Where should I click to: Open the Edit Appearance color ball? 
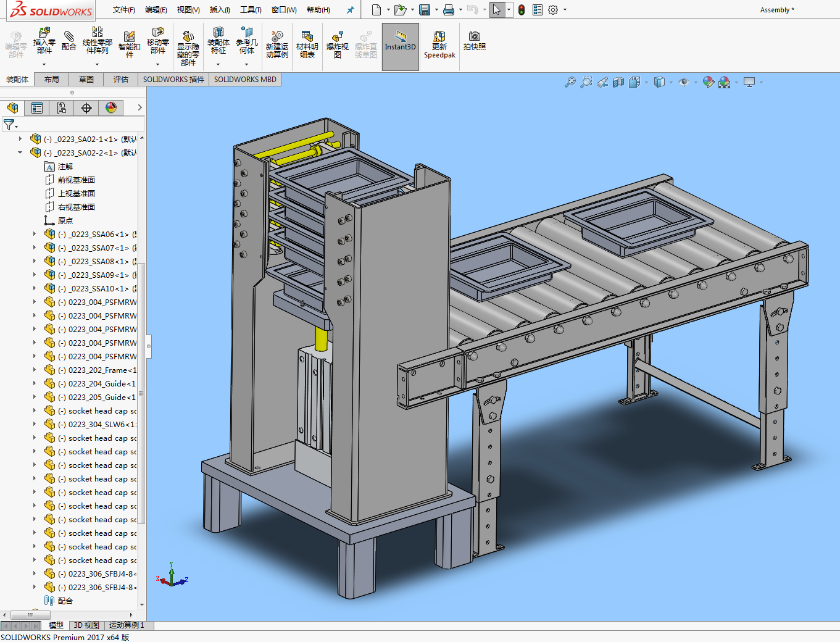708,82
